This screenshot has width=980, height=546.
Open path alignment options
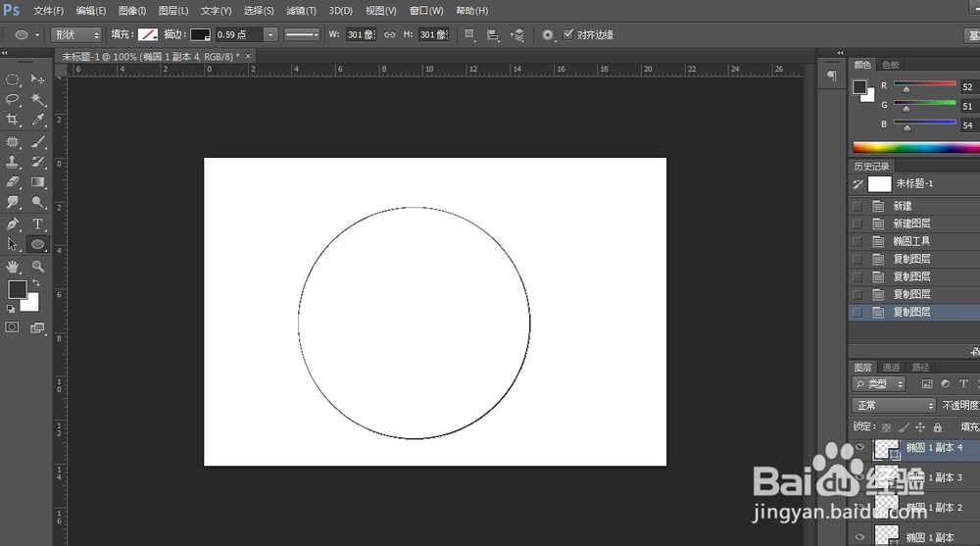pyautogui.click(x=493, y=35)
